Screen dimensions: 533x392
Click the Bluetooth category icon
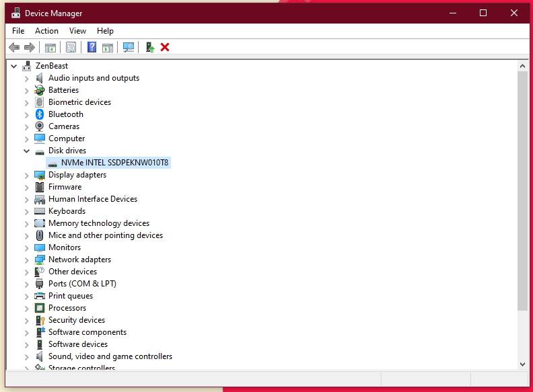40,114
